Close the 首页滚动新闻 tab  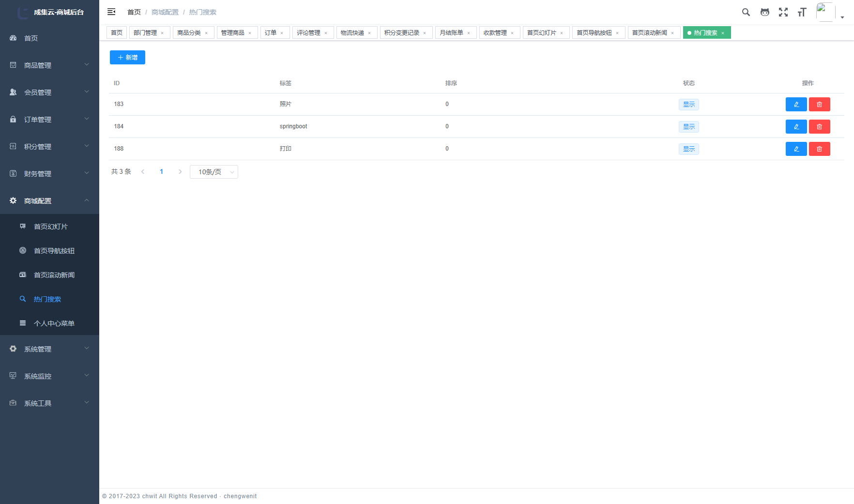[x=672, y=33]
